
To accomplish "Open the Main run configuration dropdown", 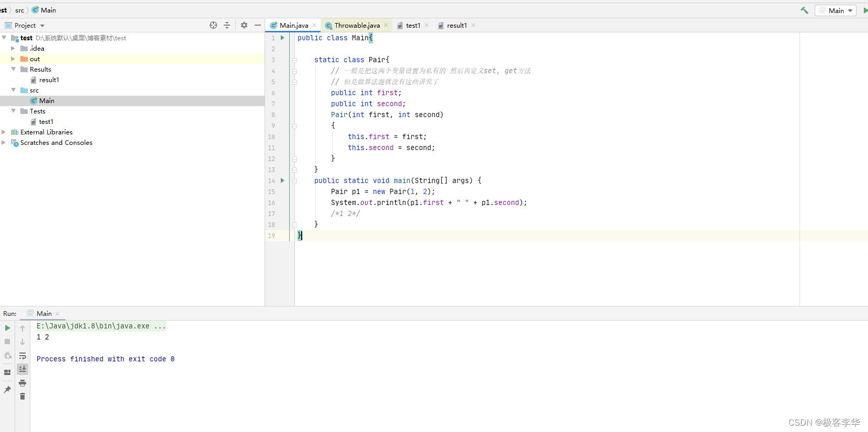I will point(836,10).
